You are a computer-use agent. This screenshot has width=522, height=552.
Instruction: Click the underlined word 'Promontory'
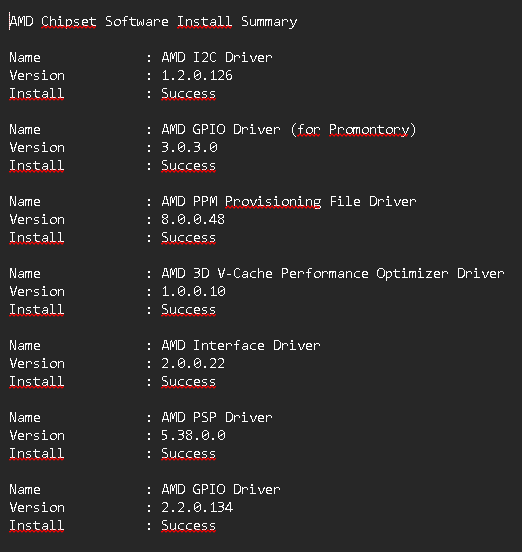pyautogui.click(x=369, y=130)
